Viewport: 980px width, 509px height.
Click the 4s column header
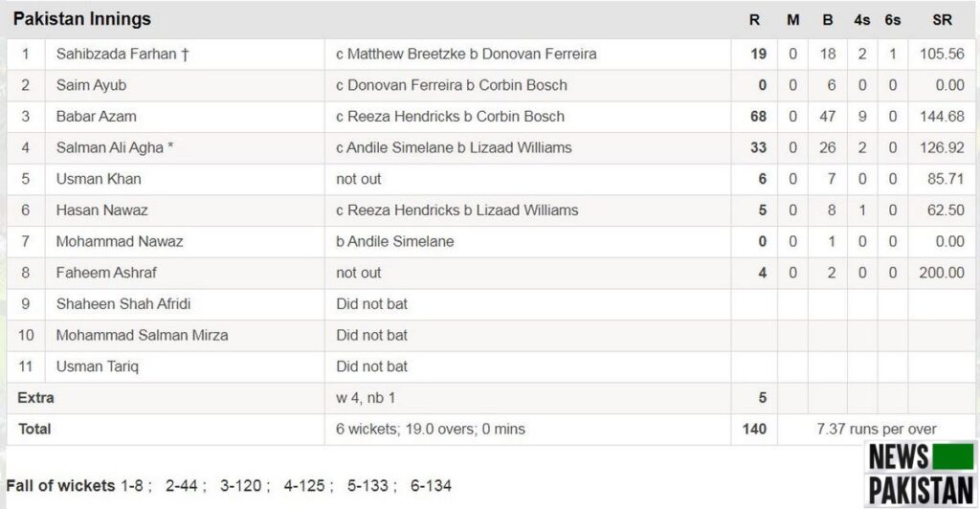pos(861,20)
